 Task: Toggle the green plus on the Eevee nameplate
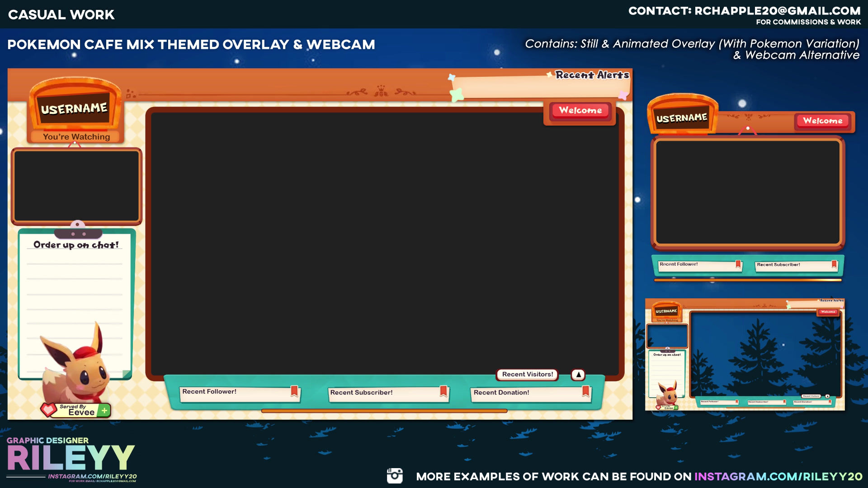pos(104,412)
